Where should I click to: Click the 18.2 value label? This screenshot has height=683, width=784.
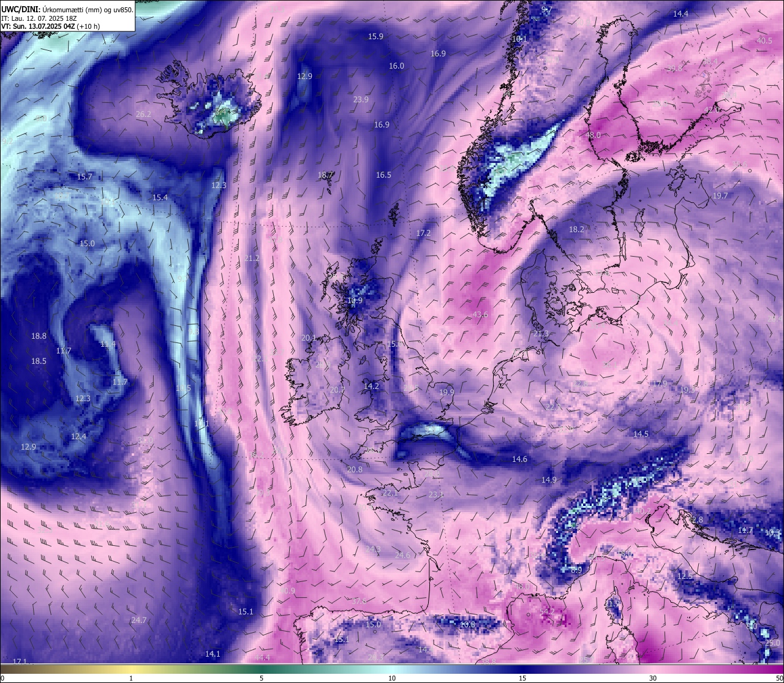pyautogui.click(x=576, y=229)
